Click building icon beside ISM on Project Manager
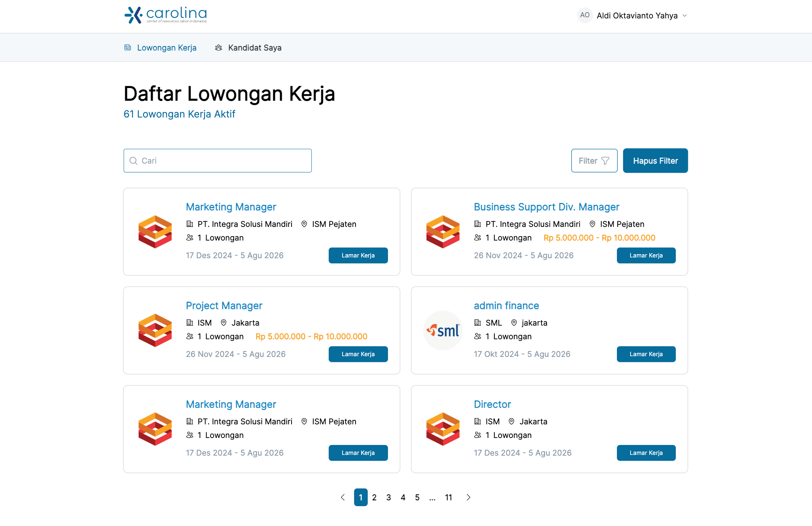Viewport: 812px width, 526px height. click(x=190, y=323)
